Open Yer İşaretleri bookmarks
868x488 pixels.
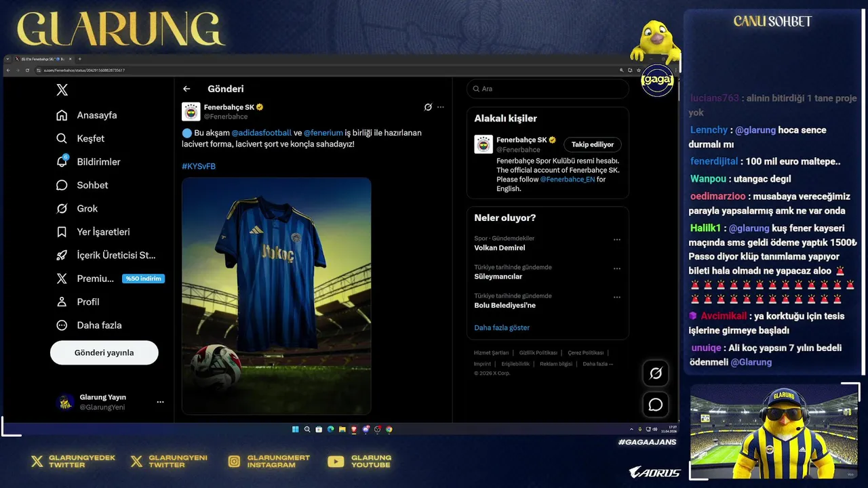[x=93, y=232]
